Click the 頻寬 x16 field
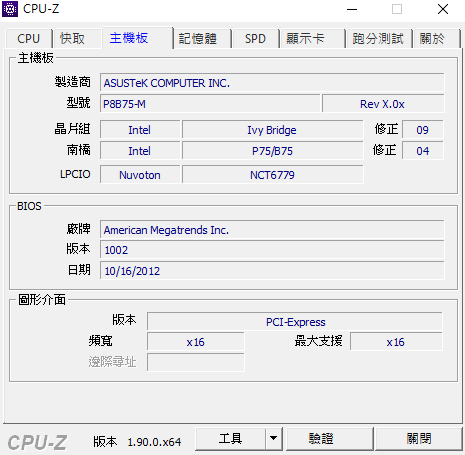This screenshot has height=455, width=465. (x=196, y=342)
